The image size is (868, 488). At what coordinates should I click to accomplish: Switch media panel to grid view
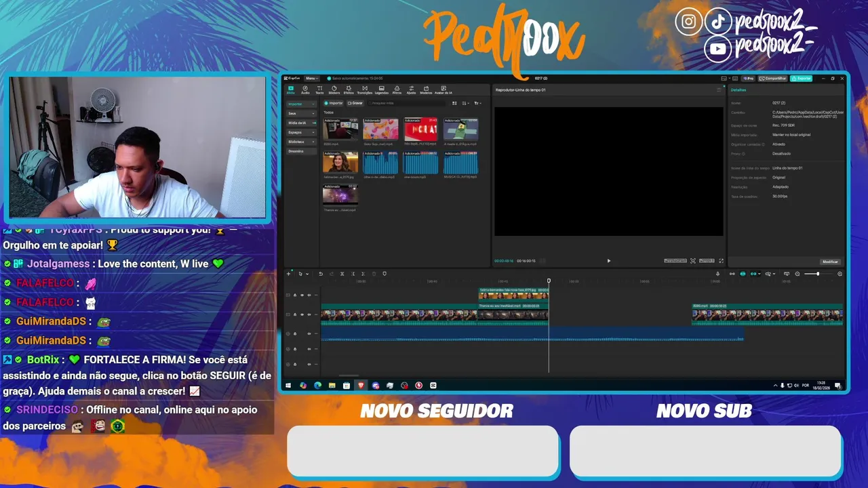[454, 103]
